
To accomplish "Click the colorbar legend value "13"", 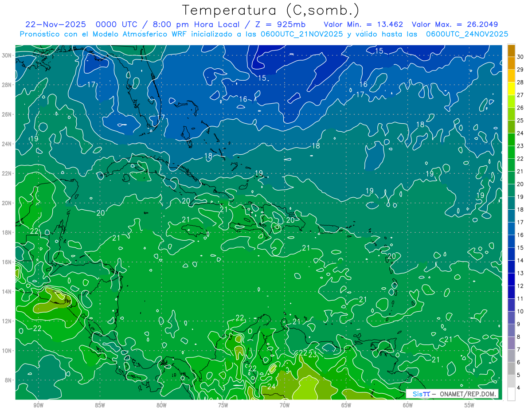I will [520, 273].
